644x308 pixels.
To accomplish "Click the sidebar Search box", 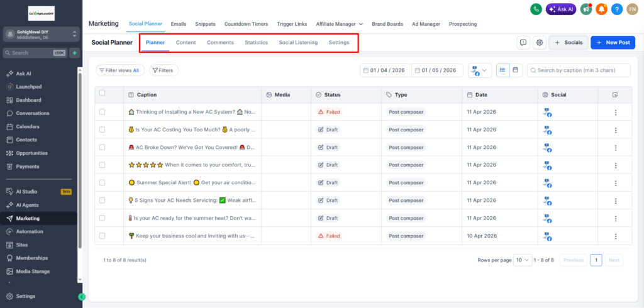I will click(x=35, y=53).
